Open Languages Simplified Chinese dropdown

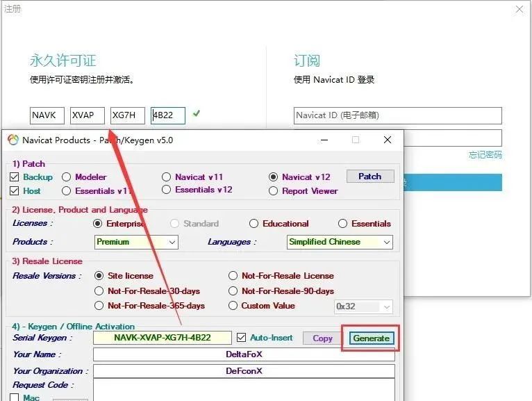(x=340, y=242)
